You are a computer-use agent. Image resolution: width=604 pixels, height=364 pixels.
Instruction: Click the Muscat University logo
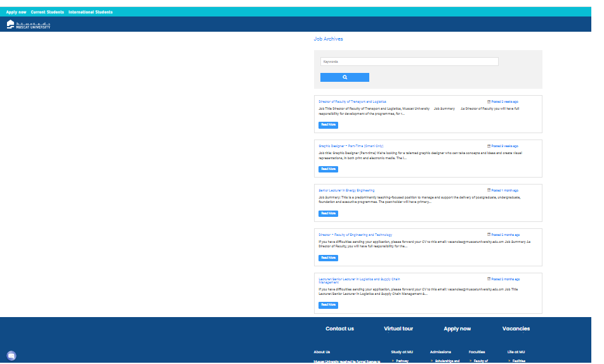pos(28,24)
